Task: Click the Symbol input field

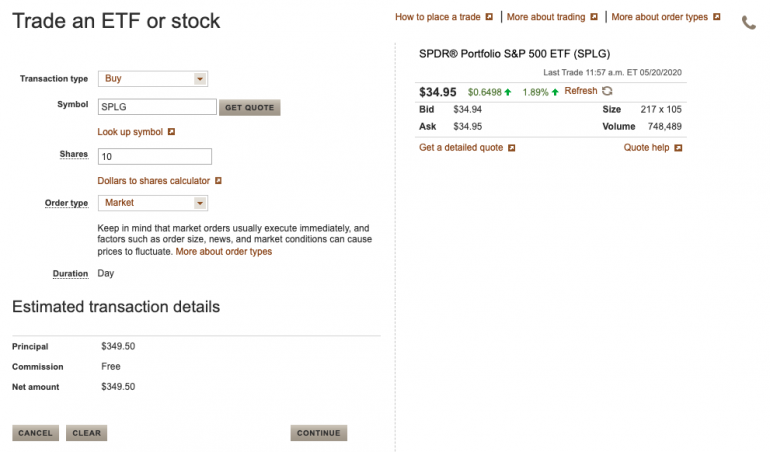Action: [157, 107]
